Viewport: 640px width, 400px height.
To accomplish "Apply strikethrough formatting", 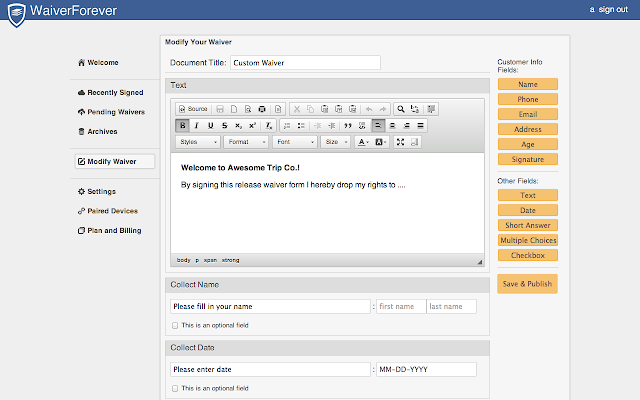I will pos(224,125).
